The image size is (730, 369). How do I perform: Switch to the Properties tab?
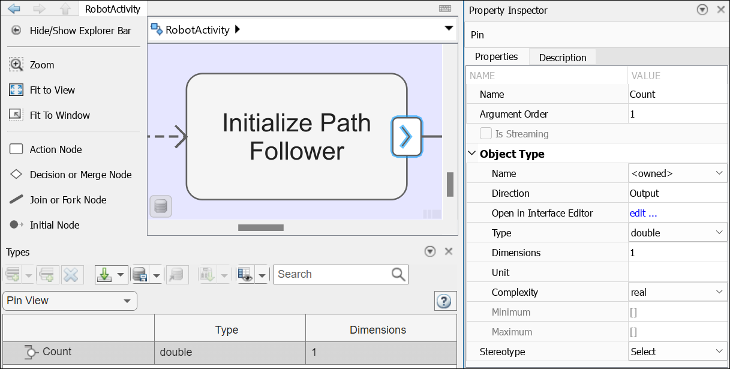point(496,57)
